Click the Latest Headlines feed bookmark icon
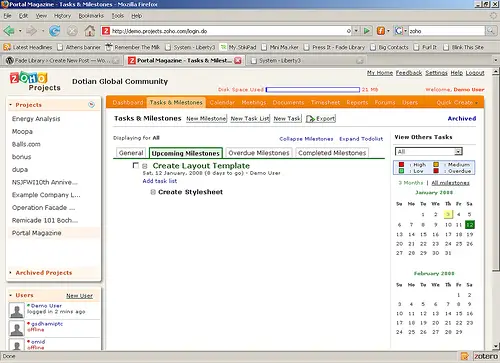 tap(7, 47)
